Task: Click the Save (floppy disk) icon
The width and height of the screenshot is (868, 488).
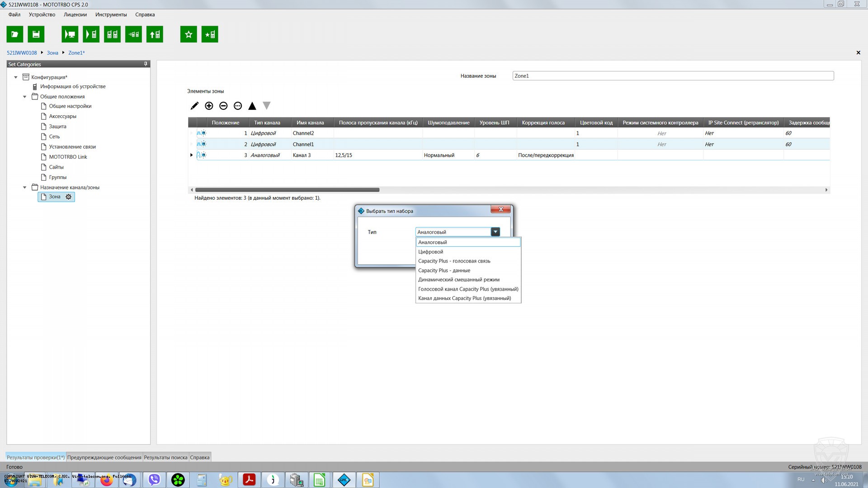Action: point(36,34)
